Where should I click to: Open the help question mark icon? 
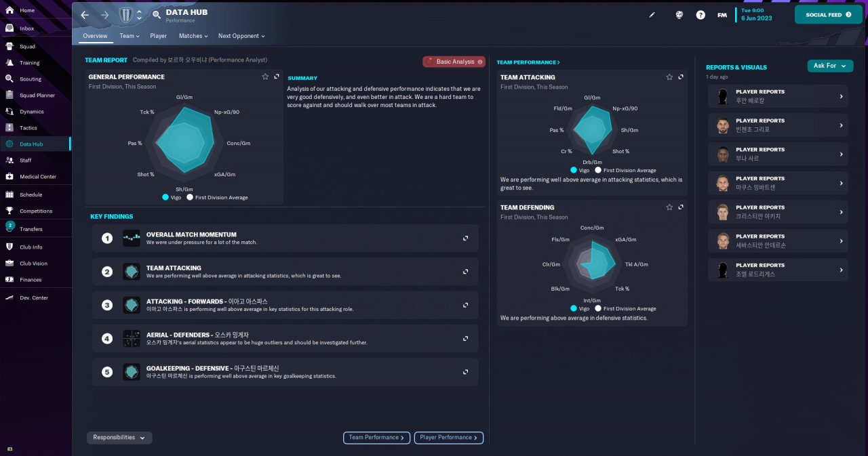click(x=701, y=14)
